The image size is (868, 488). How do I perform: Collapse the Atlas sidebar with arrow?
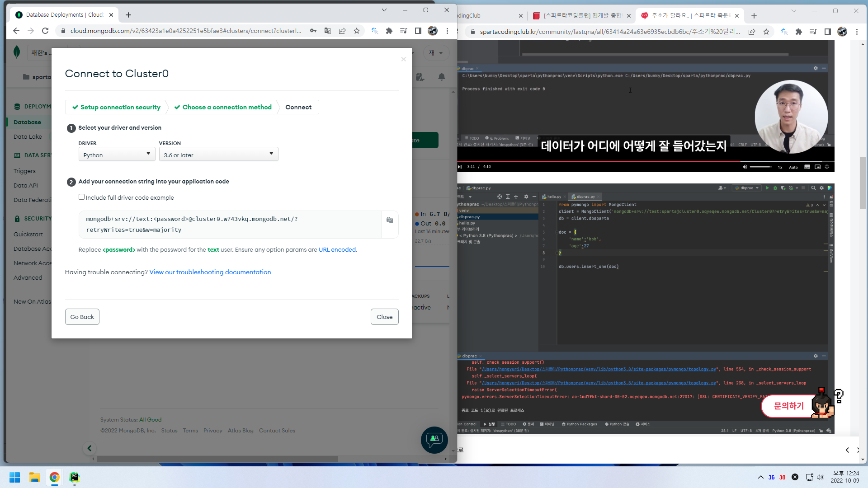(90, 448)
